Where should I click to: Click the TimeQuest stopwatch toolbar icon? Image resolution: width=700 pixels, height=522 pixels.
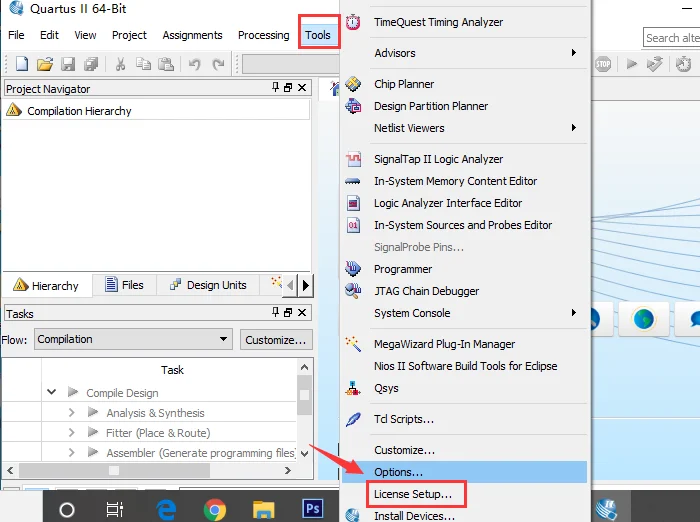683,64
